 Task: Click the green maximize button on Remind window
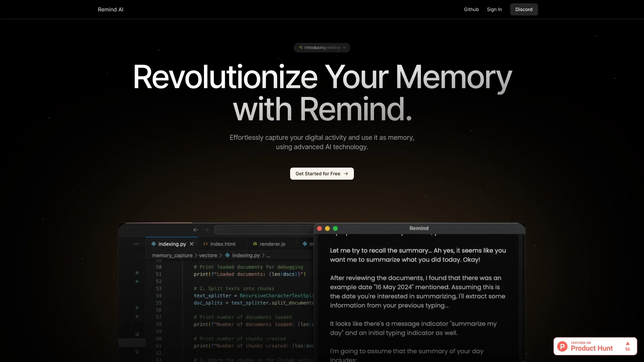click(335, 229)
